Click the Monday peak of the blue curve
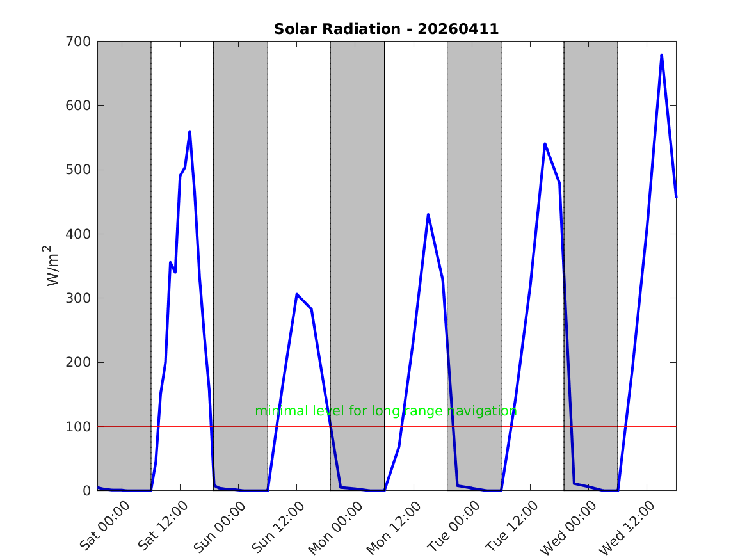This screenshot has height=560, width=747. (428, 214)
